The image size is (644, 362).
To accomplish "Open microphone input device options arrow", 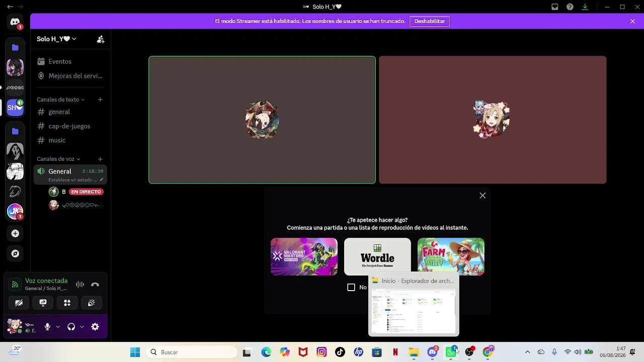I will pyautogui.click(x=58, y=327).
